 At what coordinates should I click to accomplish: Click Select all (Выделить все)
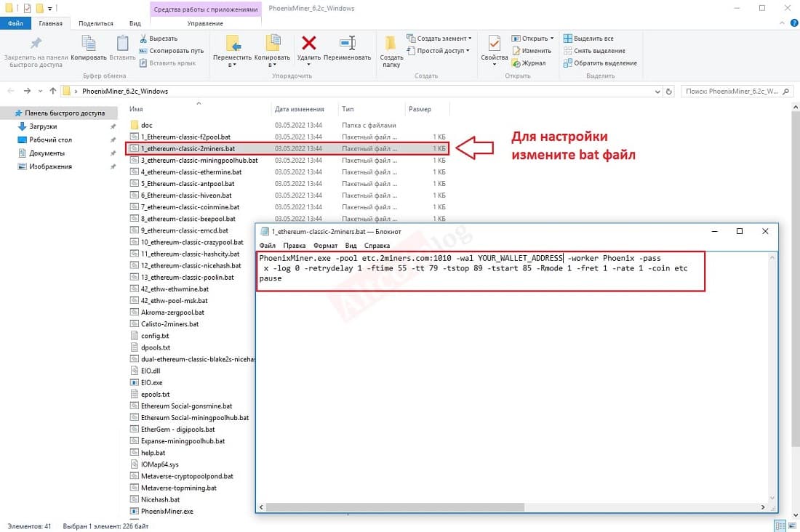click(x=588, y=39)
